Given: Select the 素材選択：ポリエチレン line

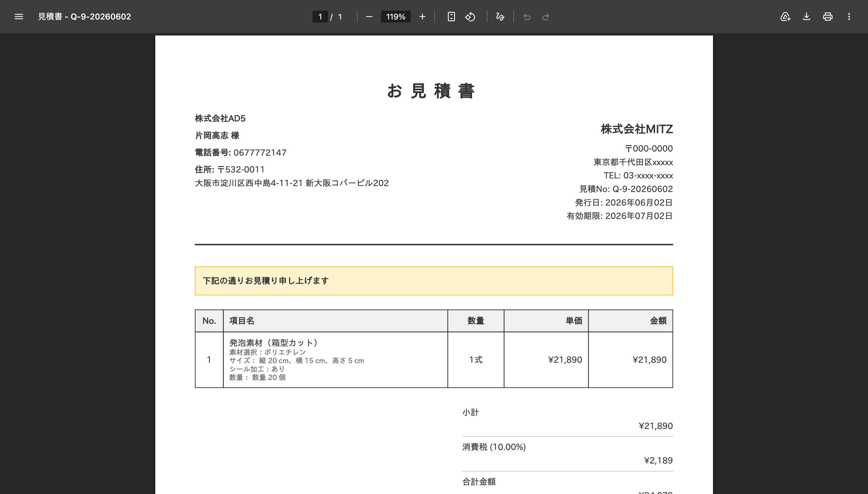Looking at the screenshot, I should pos(268,352).
